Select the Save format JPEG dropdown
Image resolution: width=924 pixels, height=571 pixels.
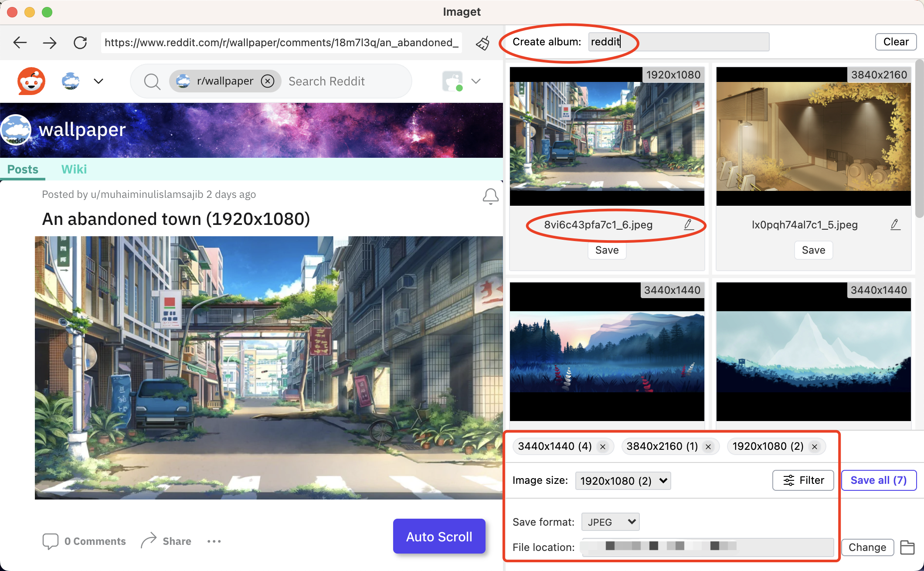[608, 521]
